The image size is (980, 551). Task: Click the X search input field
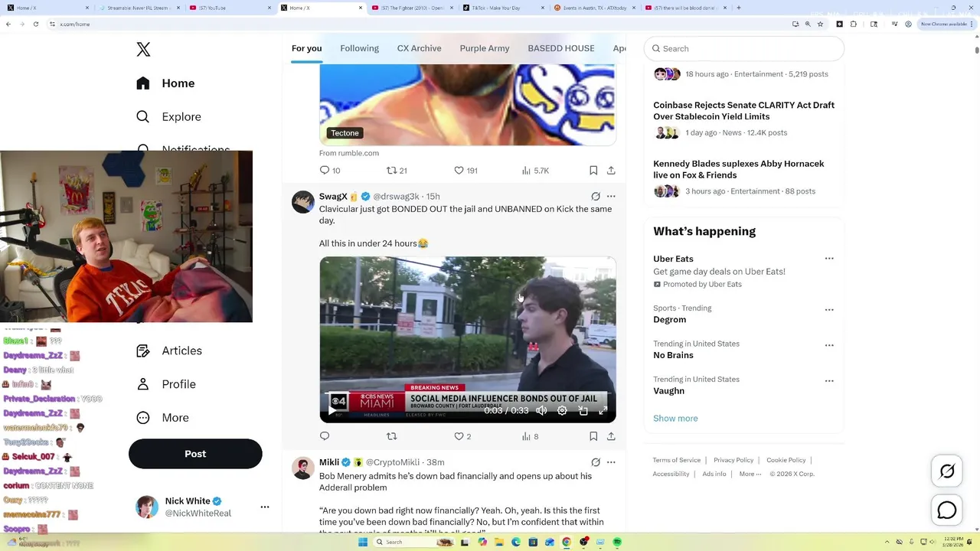[744, 48]
